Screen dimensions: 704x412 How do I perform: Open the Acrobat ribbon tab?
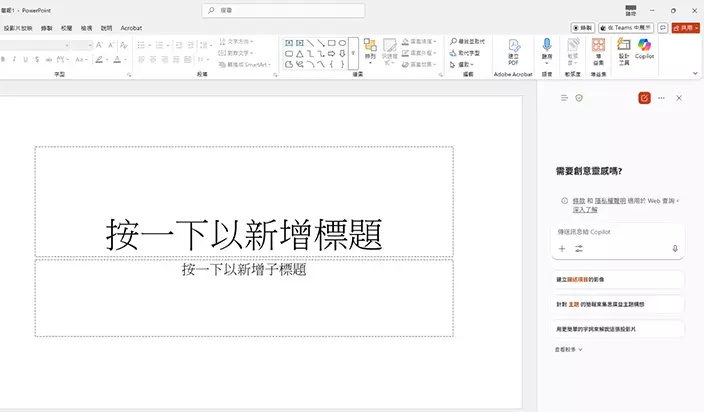(131, 29)
